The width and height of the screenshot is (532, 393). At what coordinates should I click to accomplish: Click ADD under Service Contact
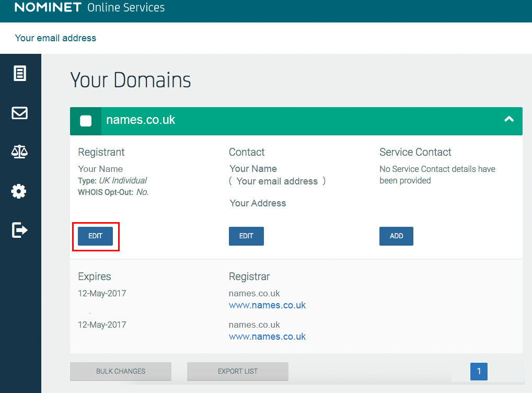click(x=396, y=236)
